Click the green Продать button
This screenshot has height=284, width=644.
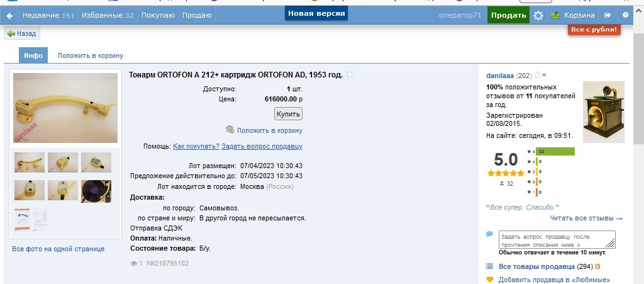[x=508, y=15]
